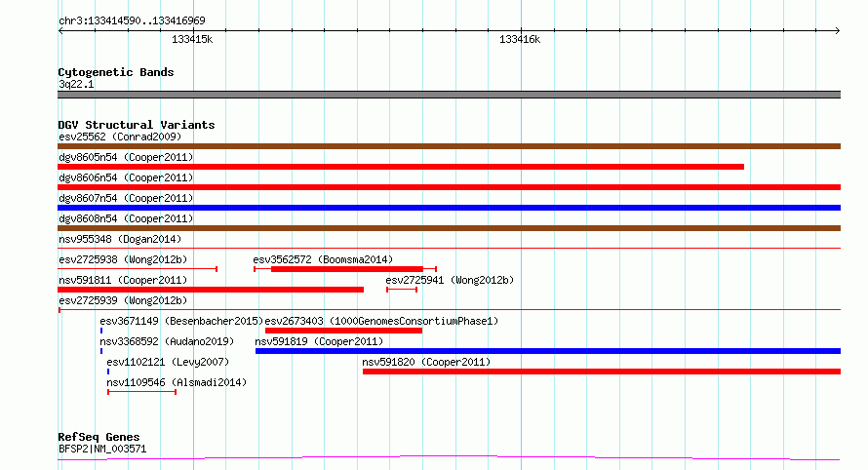Click the left arrow of the ruler

click(60, 31)
